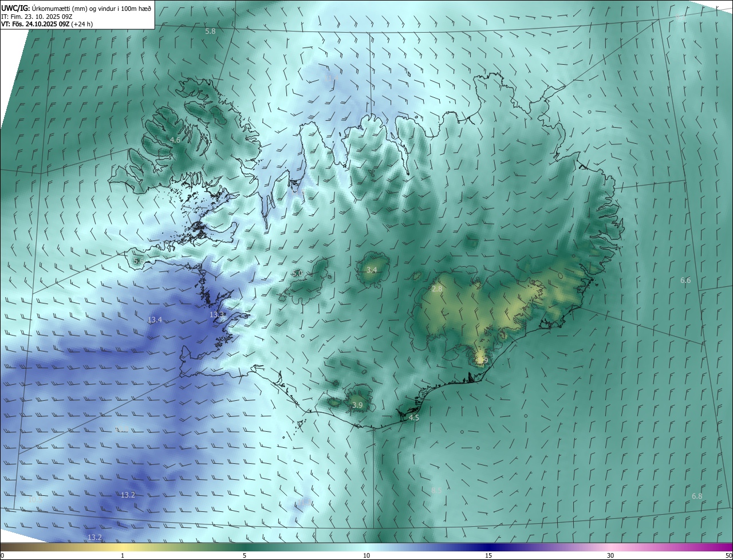Click the 6.8 value label
Image resolution: width=733 pixels, height=560 pixels.
(697, 496)
